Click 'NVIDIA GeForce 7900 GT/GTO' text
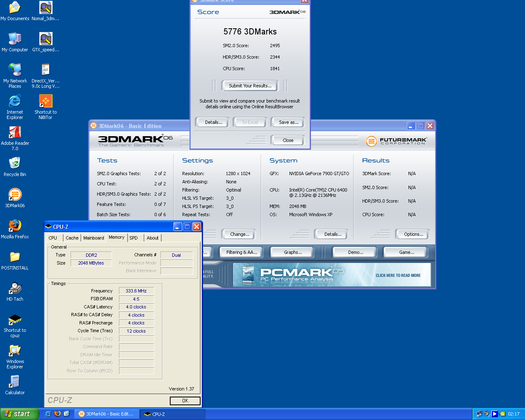This screenshot has height=420, width=525. click(x=319, y=173)
